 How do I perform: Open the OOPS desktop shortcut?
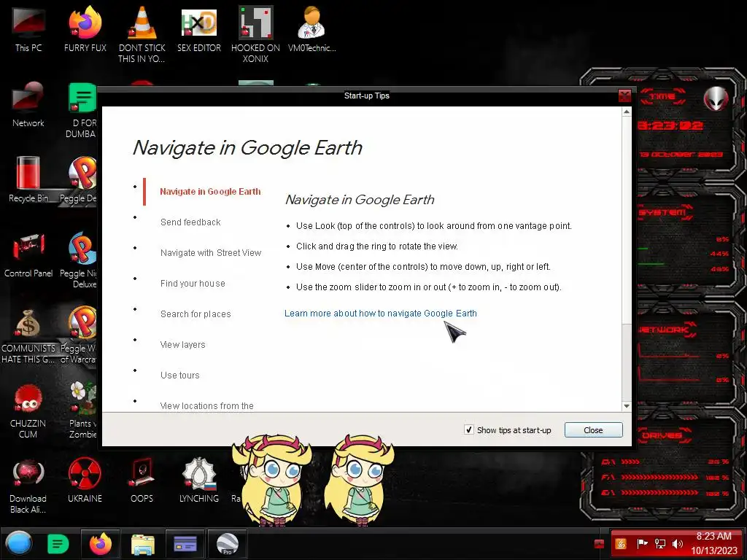click(x=142, y=480)
